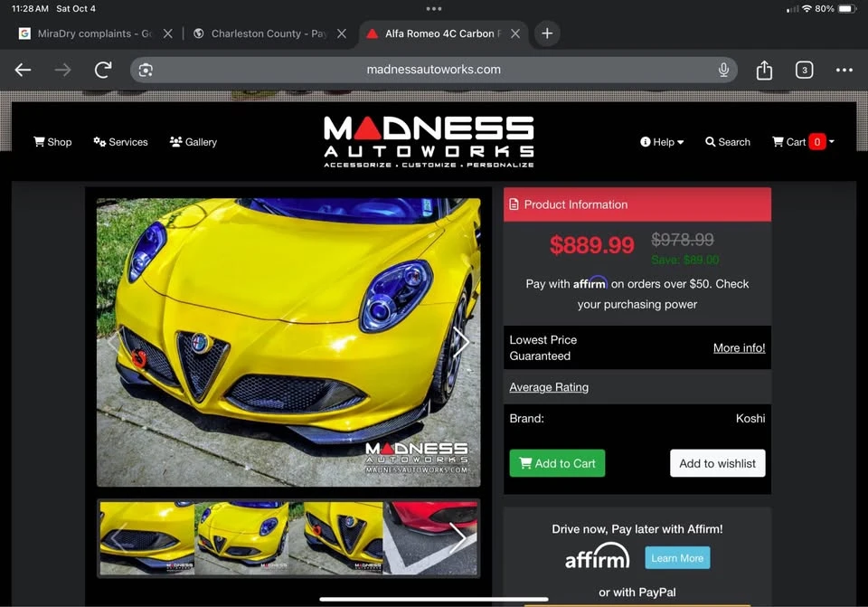Click the Product Information document icon

pyautogui.click(x=514, y=204)
